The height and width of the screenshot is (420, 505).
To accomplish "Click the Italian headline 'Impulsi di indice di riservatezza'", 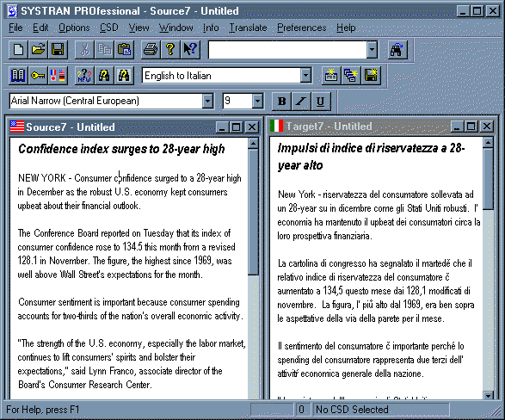I will coord(358,148).
